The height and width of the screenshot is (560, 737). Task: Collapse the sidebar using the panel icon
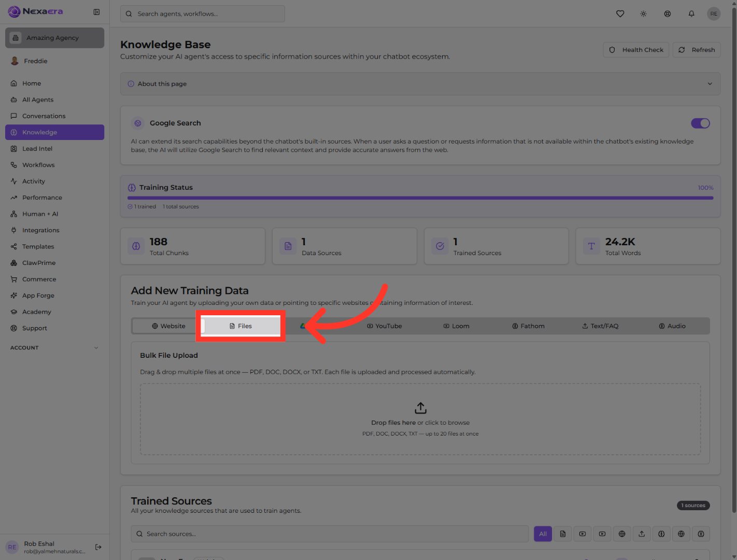(x=96, y=12)
